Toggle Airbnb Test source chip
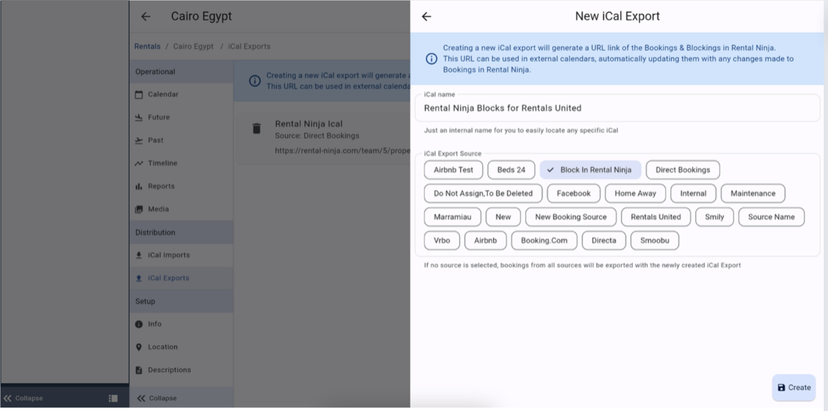 coord(453,170)
